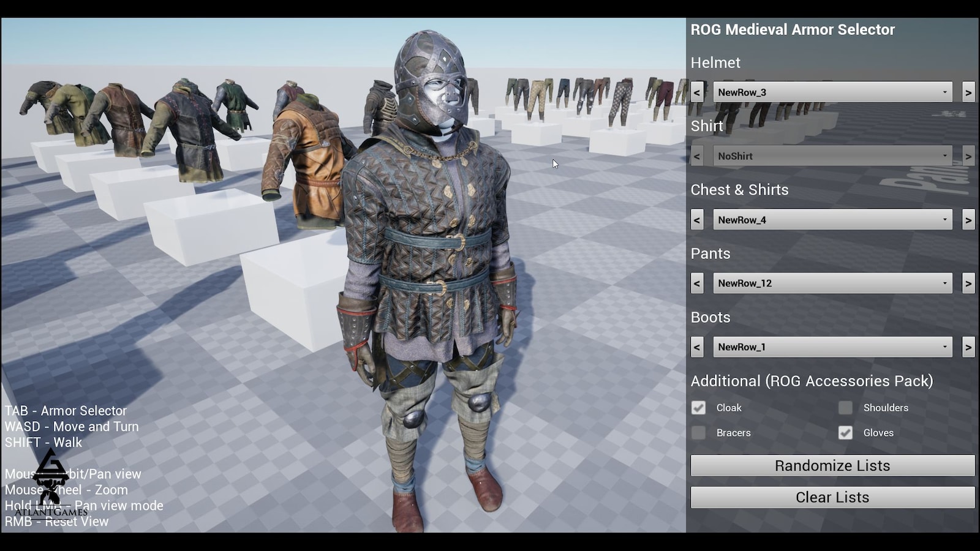This screenshot has width=980, height=551.
Task: Disable the Gloves checkbox
Action: click(x=845, y=433)
